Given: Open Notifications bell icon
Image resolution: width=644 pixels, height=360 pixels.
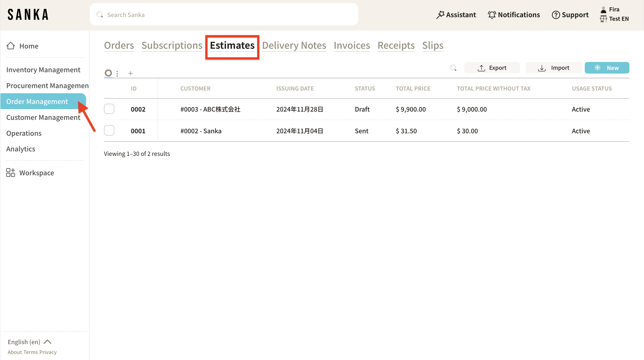Looking at the screenshot, I should (492, 15).
